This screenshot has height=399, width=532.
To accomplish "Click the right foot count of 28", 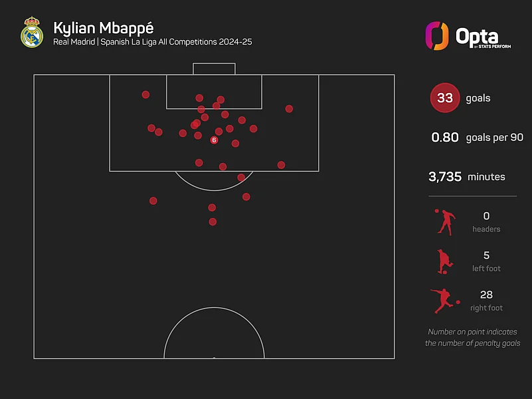I will pyautogui.click(x=486, y=295).
